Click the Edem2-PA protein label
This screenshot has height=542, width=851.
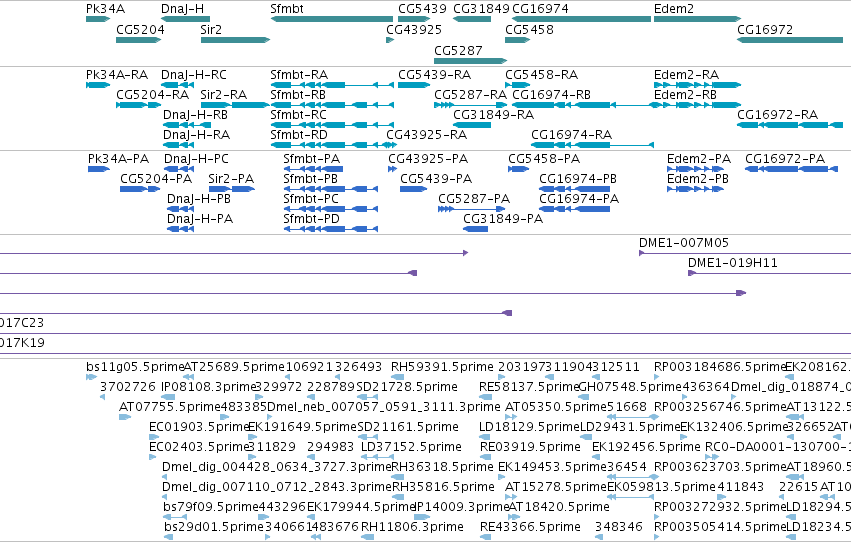coord(699,158)
